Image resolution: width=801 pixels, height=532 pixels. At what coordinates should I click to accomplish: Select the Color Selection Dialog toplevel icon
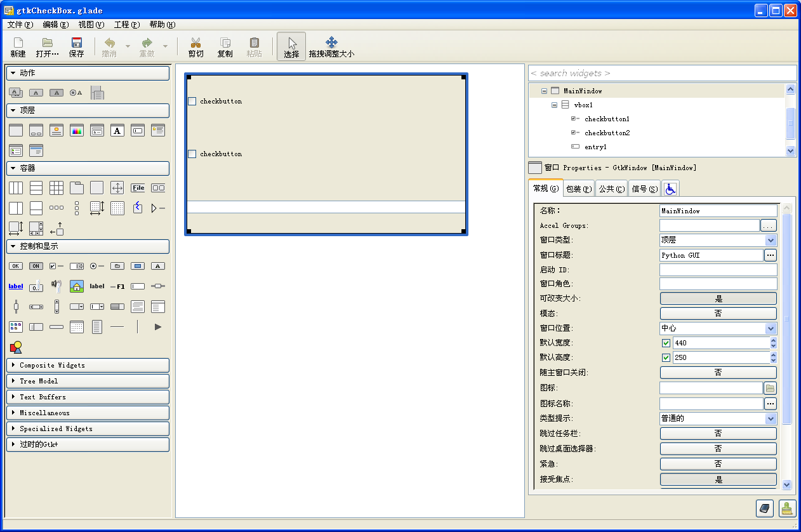(76, 130)
